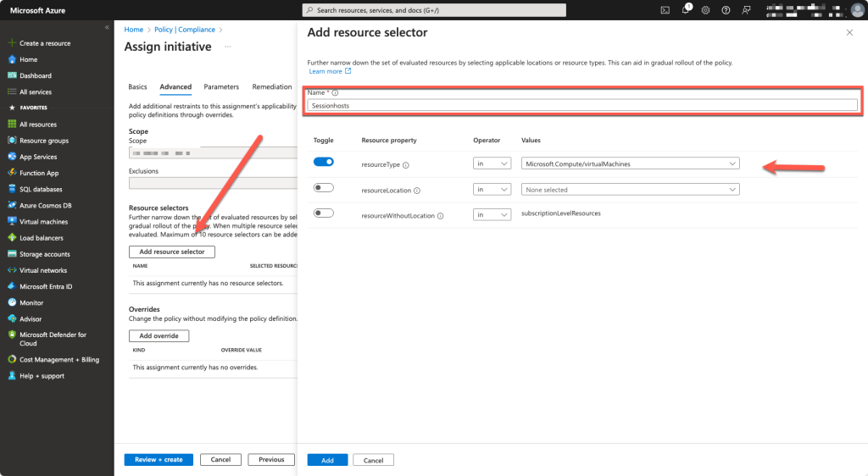The width and height of the screenshot is (868, 476).
Task: Open Home from the sidebar icon
Action: click(x=12, y=59)
